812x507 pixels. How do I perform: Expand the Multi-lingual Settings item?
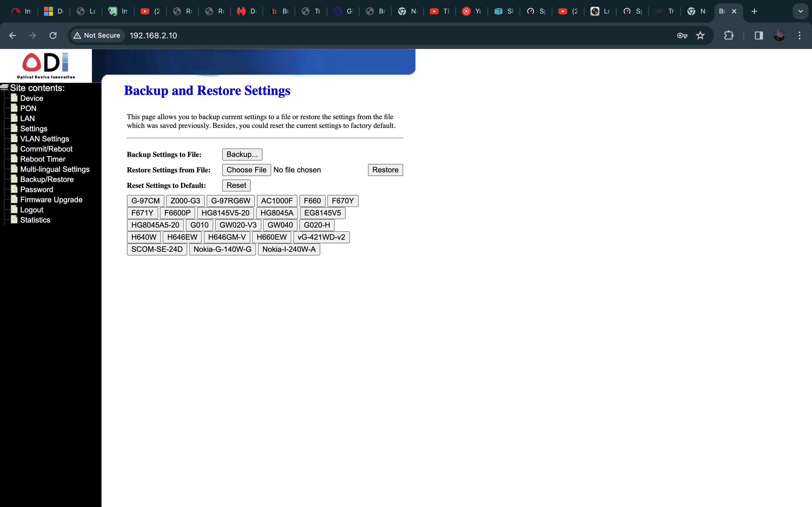point(54,169)
